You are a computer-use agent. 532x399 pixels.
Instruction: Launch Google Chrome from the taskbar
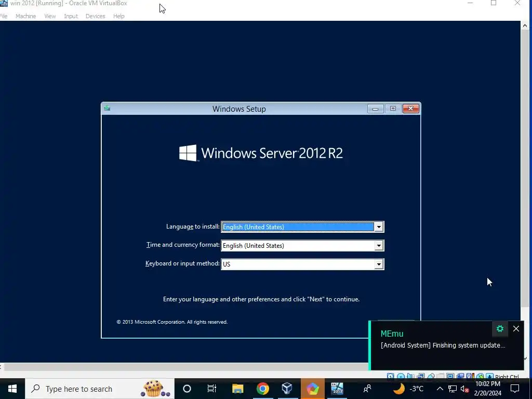click(x=262, y=389)
